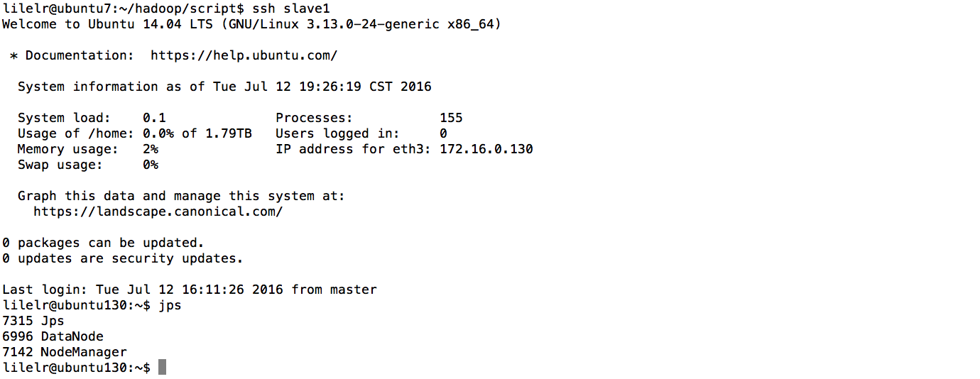The width and height of the screenshot is (980, 379).
Task: Click the system load value 0.1
Action: 154,118
